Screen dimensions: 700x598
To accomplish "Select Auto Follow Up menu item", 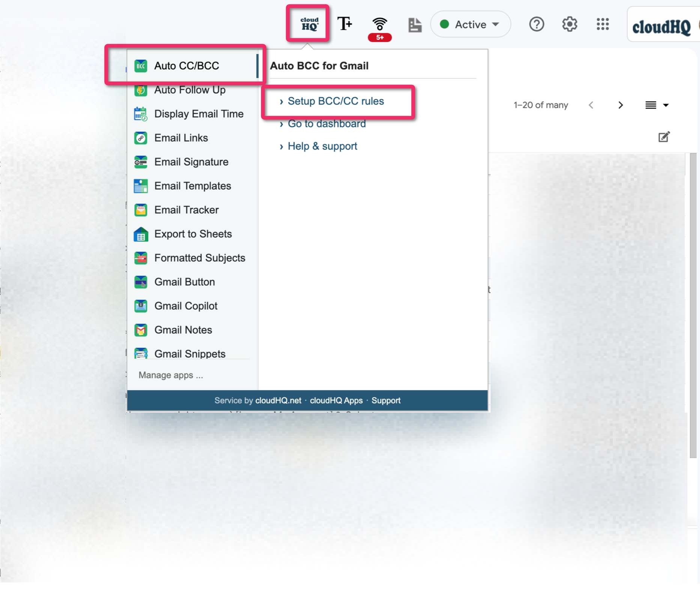I will (192, 90).
